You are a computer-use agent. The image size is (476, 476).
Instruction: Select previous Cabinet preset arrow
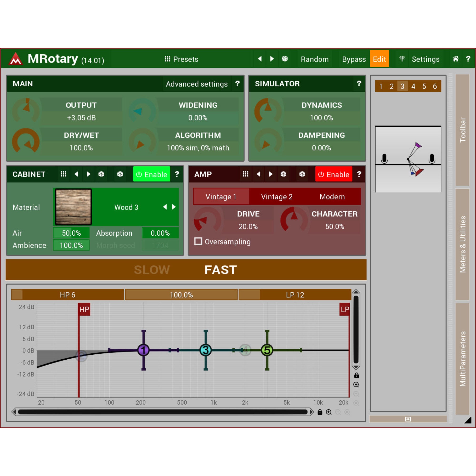tap(76, 174)
